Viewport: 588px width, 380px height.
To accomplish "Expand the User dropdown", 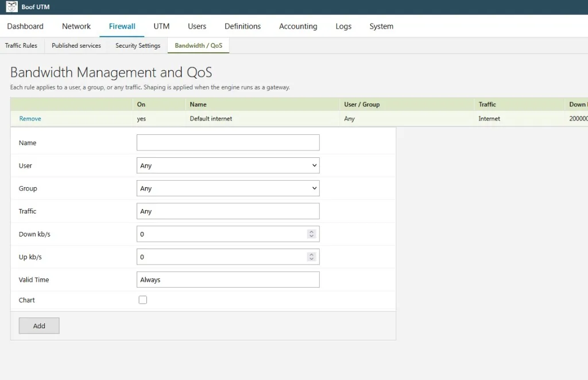I will click(228, 165).
